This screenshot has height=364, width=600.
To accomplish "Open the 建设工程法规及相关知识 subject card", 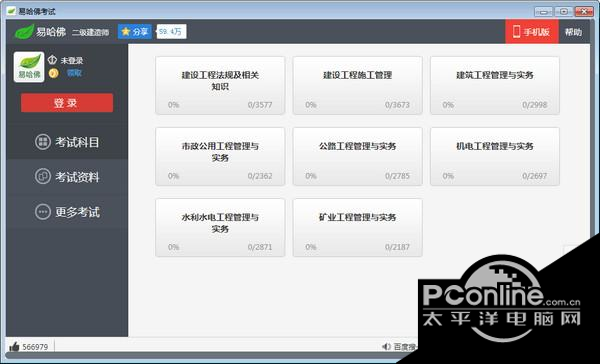I will 220,85.
